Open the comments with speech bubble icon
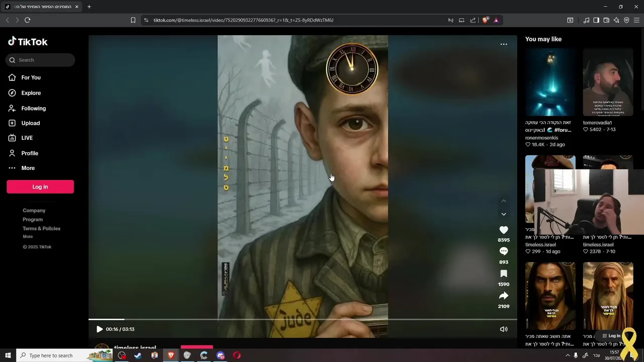Screen dimensions: 644x362 coord(504,251)
